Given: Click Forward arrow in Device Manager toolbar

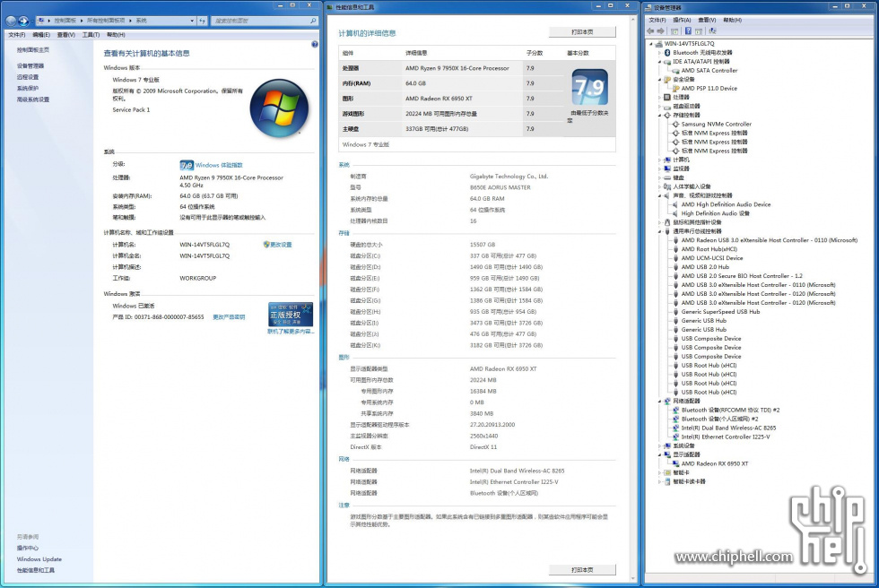Looking at the screenshot, I should 661,31.
